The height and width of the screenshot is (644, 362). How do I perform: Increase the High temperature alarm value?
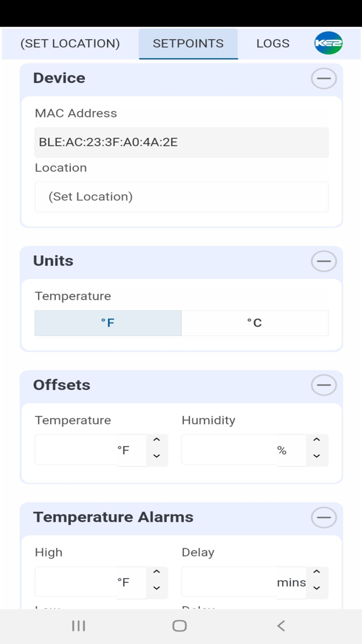click(157, 572)
